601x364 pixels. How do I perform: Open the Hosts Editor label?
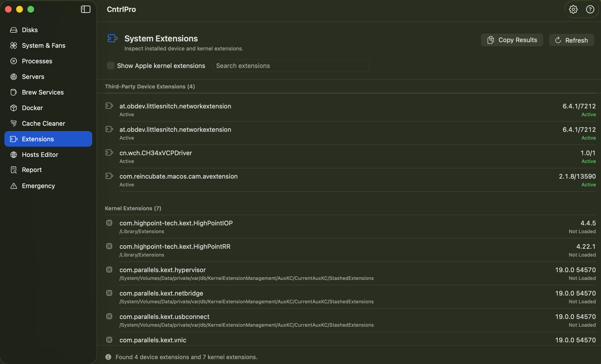[40, 155]
